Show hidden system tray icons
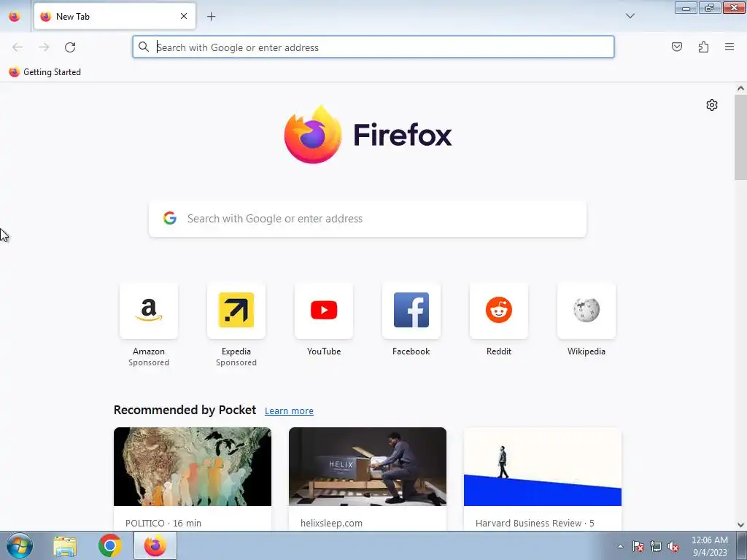The image size is (747, 560). (620, 546)
